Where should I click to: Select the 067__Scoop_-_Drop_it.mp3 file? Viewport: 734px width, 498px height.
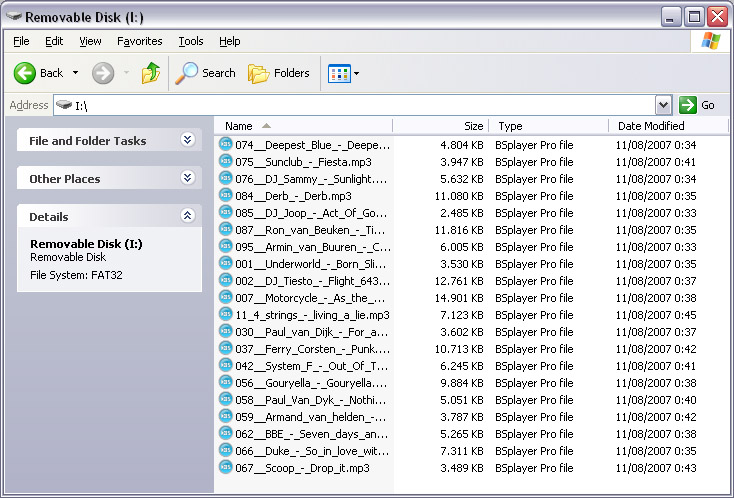pyautogui.click(x=302, y=468)
